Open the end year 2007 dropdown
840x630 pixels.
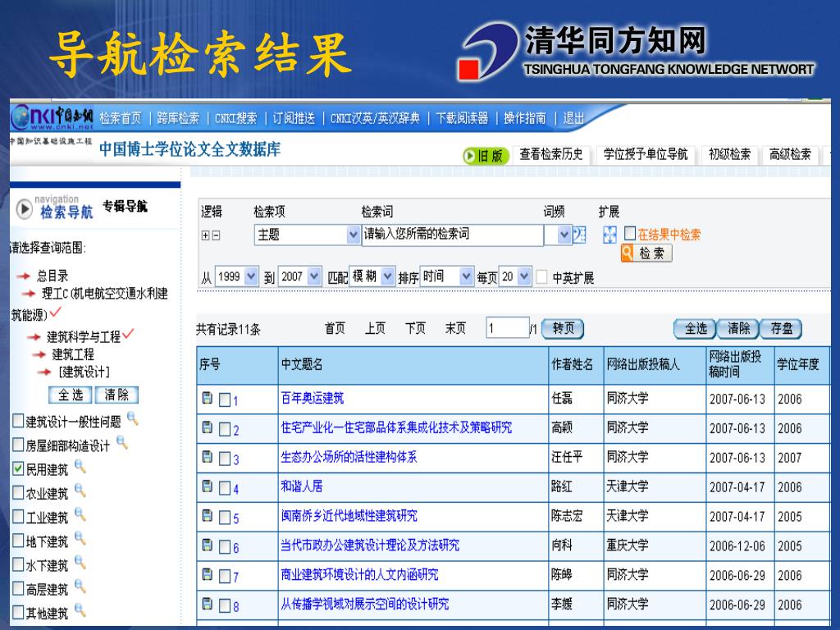point(314,276)
